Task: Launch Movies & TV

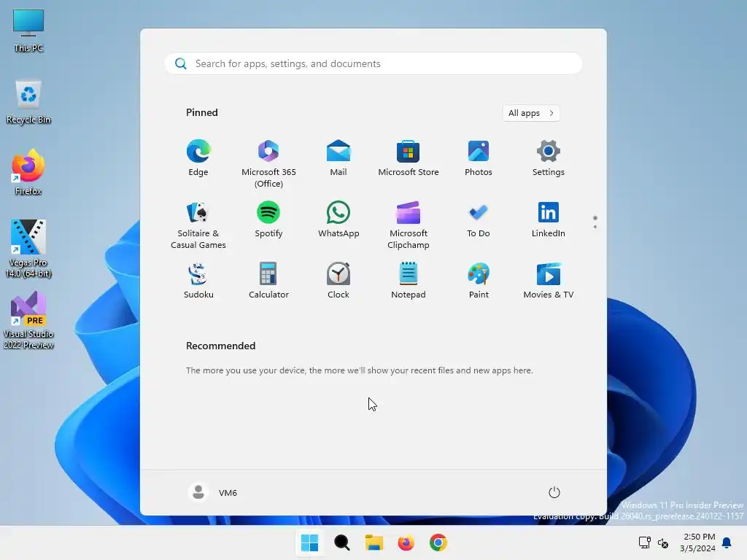Action: pos(549,281)
